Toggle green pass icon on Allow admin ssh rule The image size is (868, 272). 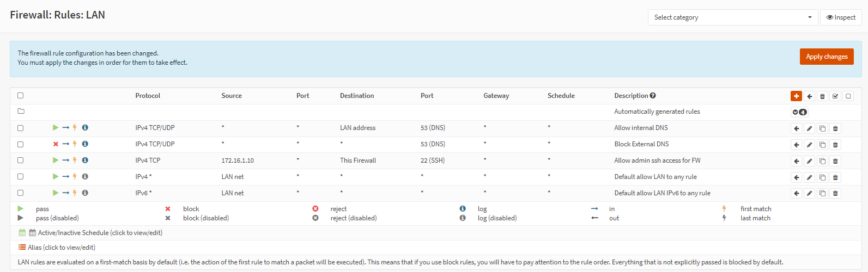coord(56,160)
